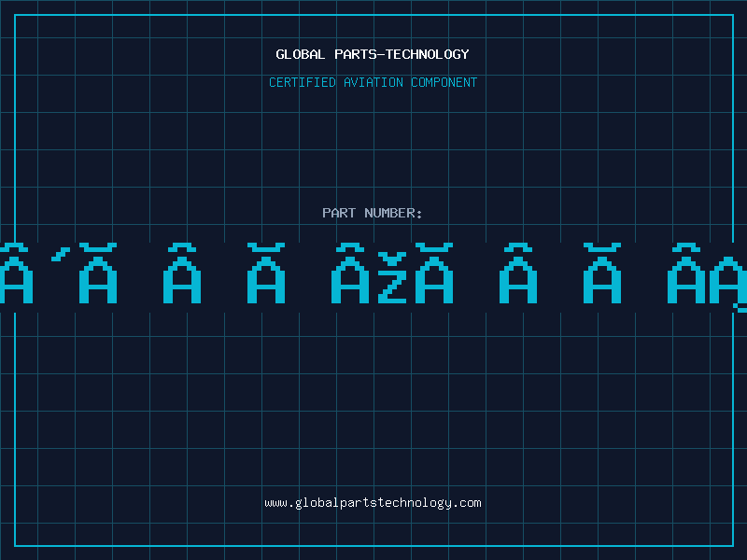Screen dimensions: 747x560
Task: Click the A glyph immediately right of ž
Action: 433,280
